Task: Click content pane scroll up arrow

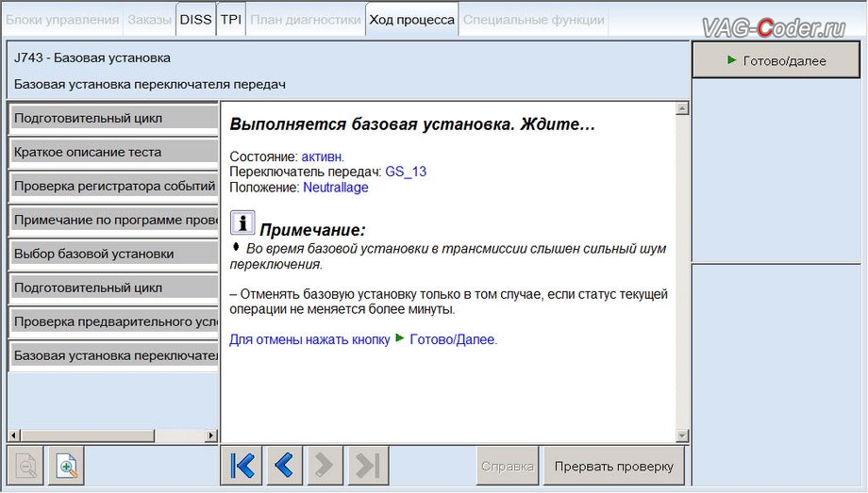Action: pyautogui.click(x=682, y=108)
